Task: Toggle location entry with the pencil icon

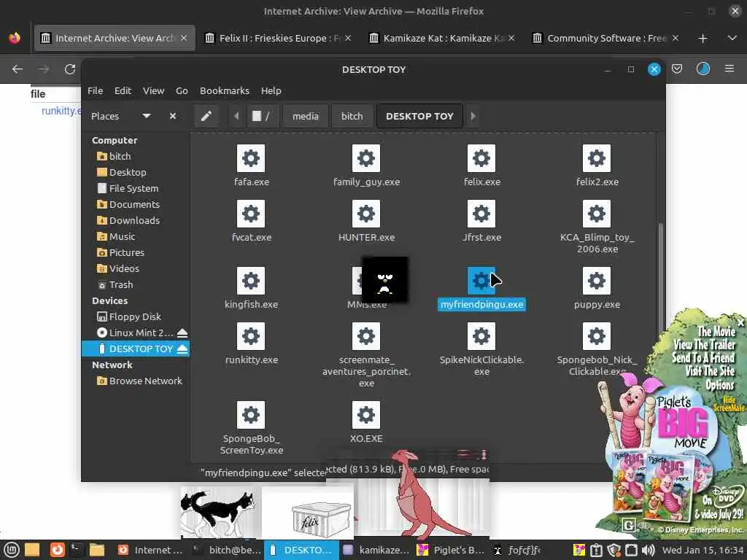Action: click(206, 116)
